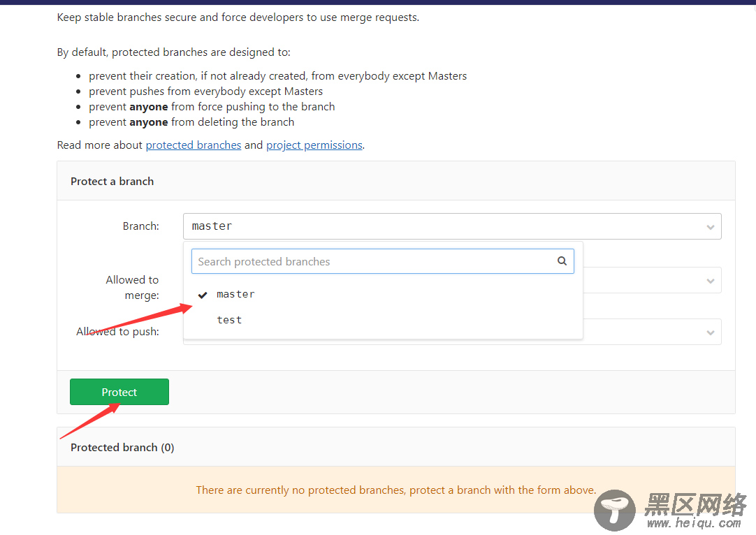Open the project permissions link
This screenshot has width=756, height=535.
click(314, 145)
